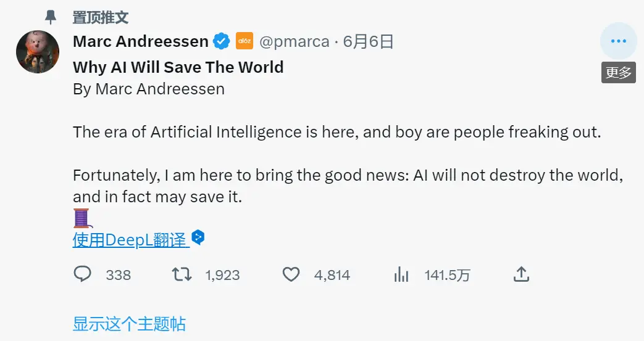This screenshot has height=341, width=644.
Task: Click the reply speech bubble icon
Action: click(x=83, y=274)
